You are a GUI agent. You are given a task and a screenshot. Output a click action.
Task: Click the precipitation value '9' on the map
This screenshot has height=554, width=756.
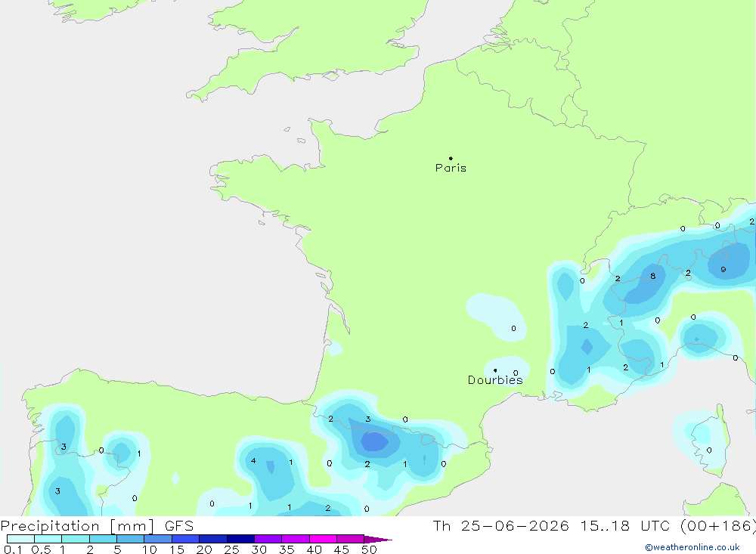[x=723, y=270]
